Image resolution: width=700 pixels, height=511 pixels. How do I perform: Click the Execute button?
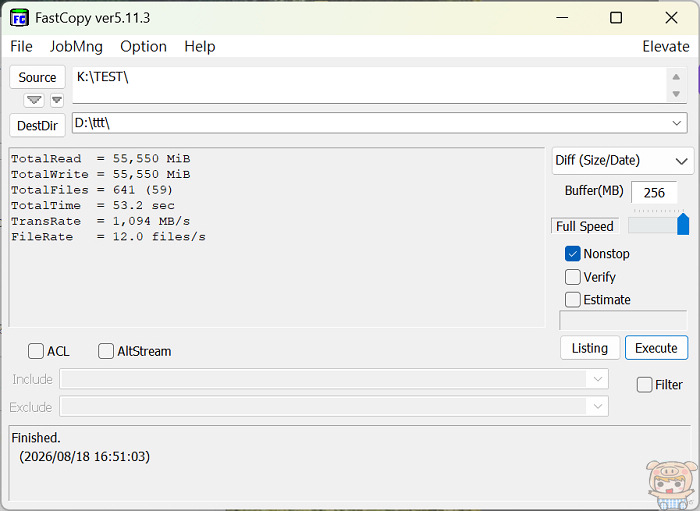pos(656,348)
